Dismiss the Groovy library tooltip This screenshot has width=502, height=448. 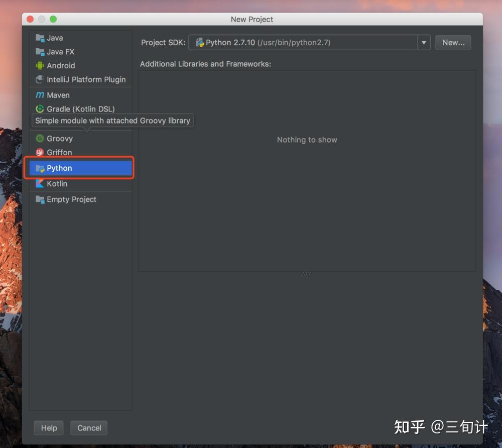pyautogui.click(x=112, y=121)
